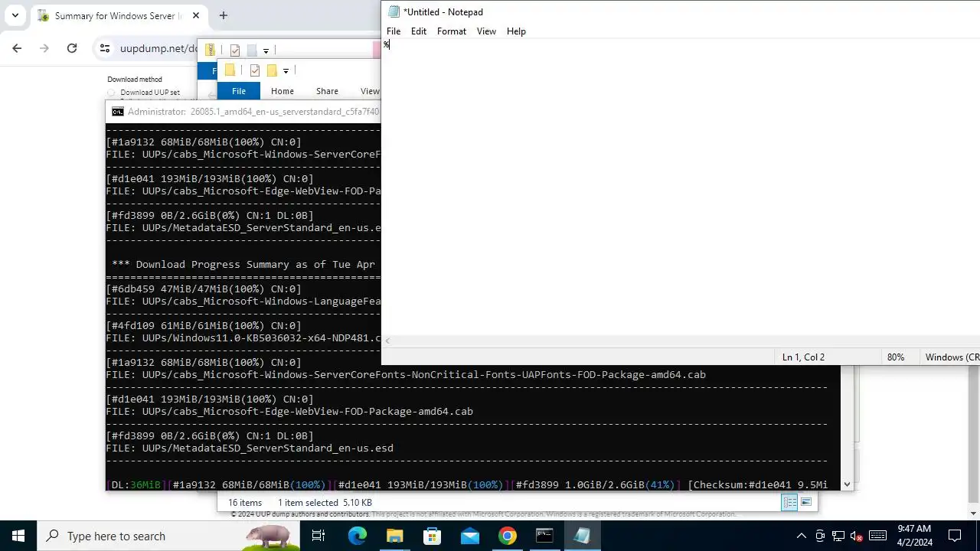Click the Notepad icon in its title bar
This screenshot has height=551, width=980.
[394, 11]
